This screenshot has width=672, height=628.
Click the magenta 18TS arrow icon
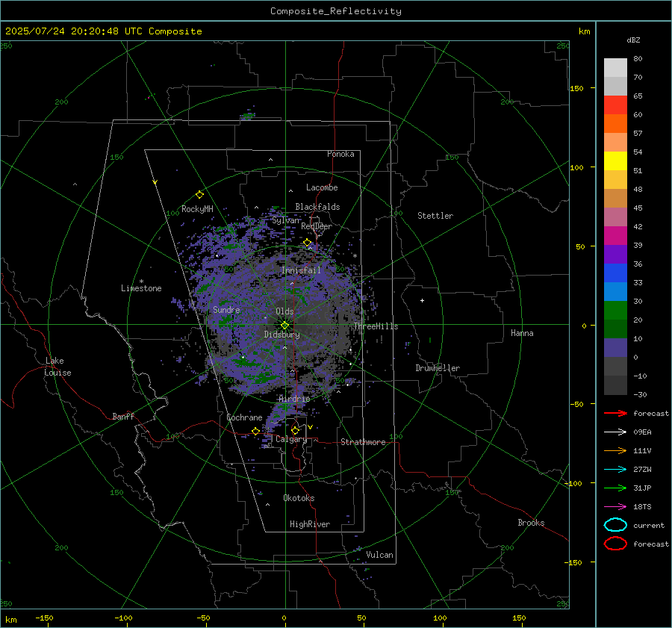point(615,507)
